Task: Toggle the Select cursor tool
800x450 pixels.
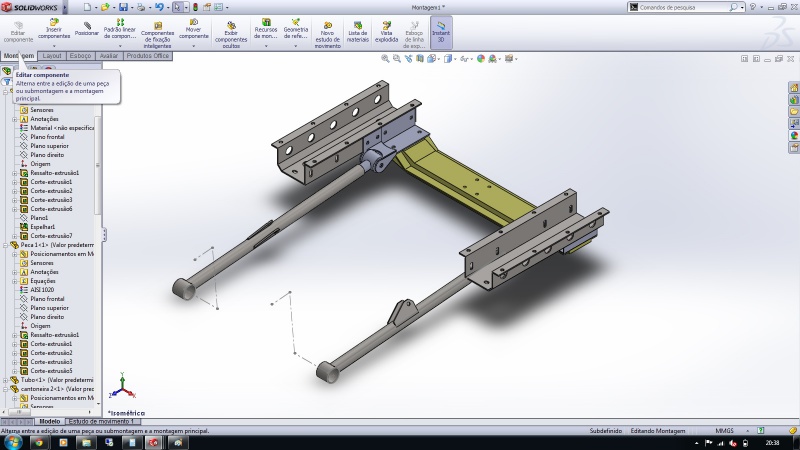Action: coord(177,7)
